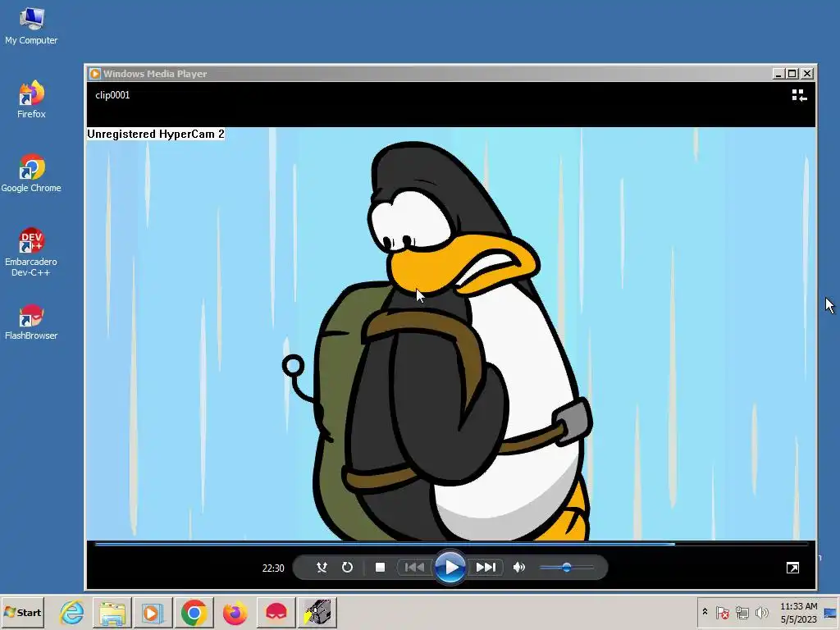Click the penguin video frame

click(x=451, y=334)
